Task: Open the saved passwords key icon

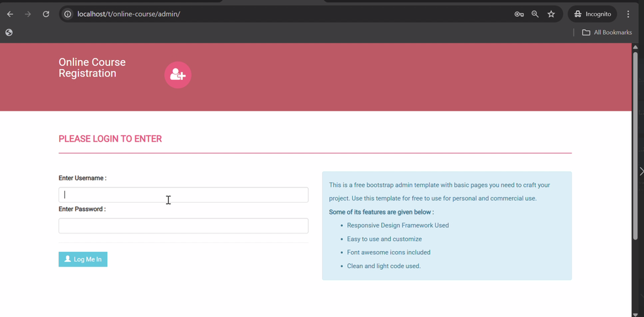Action: (519, 14)
